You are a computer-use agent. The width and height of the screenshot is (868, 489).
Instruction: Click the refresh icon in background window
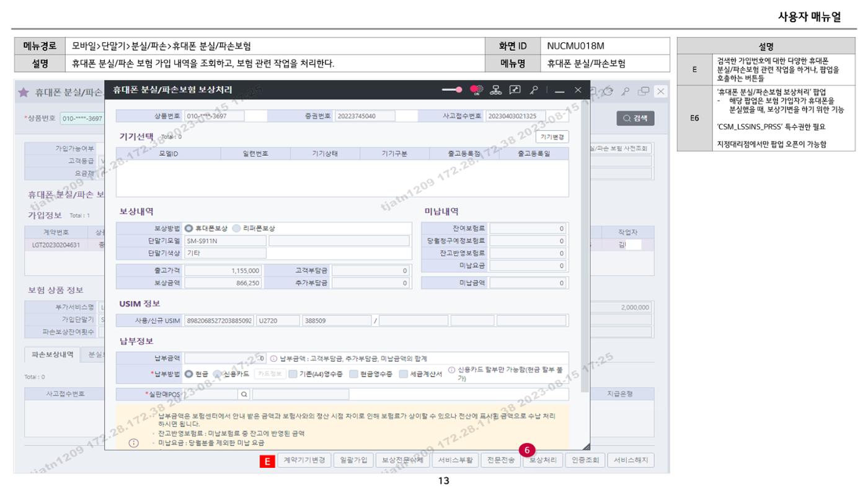609,91
